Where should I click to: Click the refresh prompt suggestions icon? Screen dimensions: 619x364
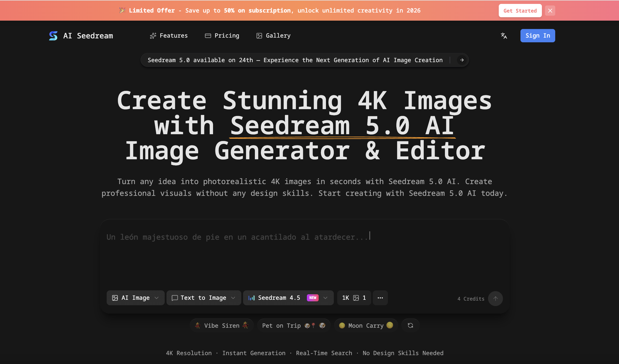[x=410, y=325]
